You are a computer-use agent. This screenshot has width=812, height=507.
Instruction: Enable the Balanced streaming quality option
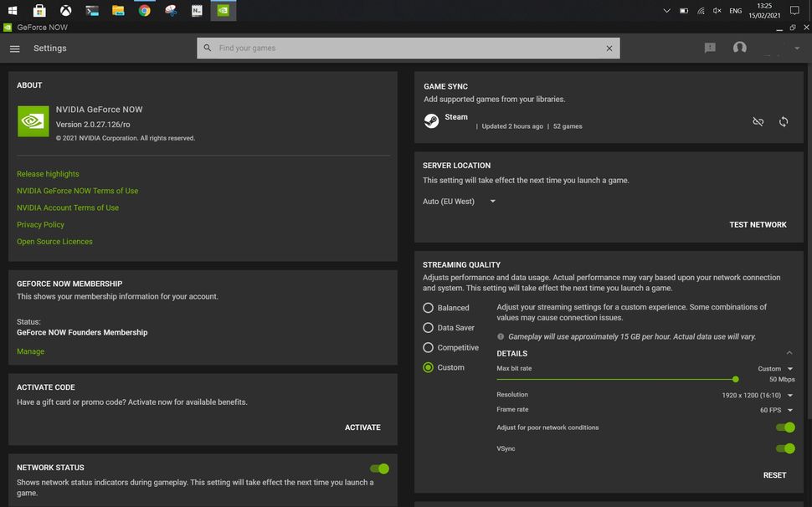pos(428,307)
